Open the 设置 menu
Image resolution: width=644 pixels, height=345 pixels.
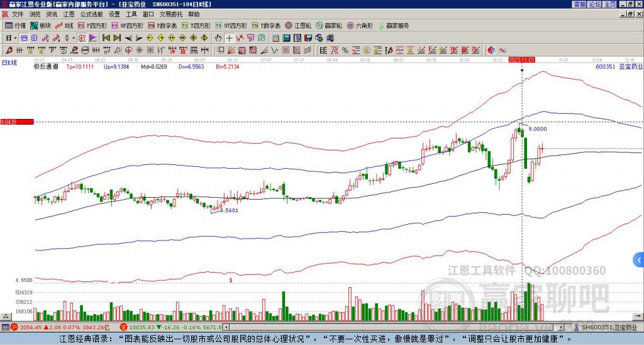[x=114, y=14]
